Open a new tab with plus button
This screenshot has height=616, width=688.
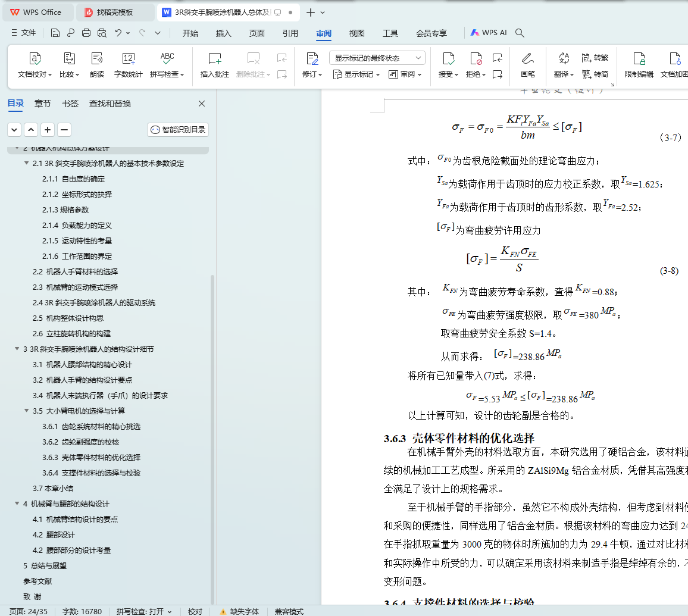pos(311,12)
